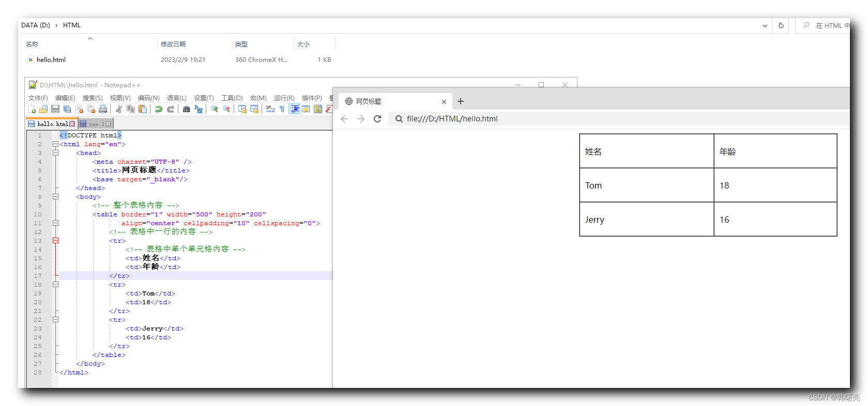Viewport: 868px width, 406px height.
Task: Open the 语言(L) menu
Action: pyautogui.click(x=176, y=98)
